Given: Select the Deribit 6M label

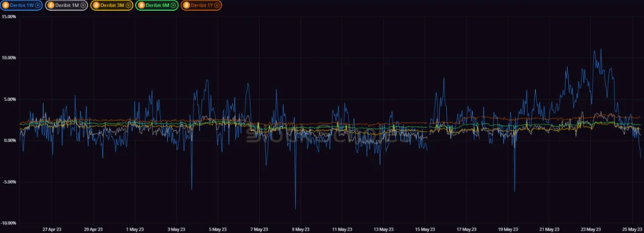Looking at the screenshot, I should 158,6.
